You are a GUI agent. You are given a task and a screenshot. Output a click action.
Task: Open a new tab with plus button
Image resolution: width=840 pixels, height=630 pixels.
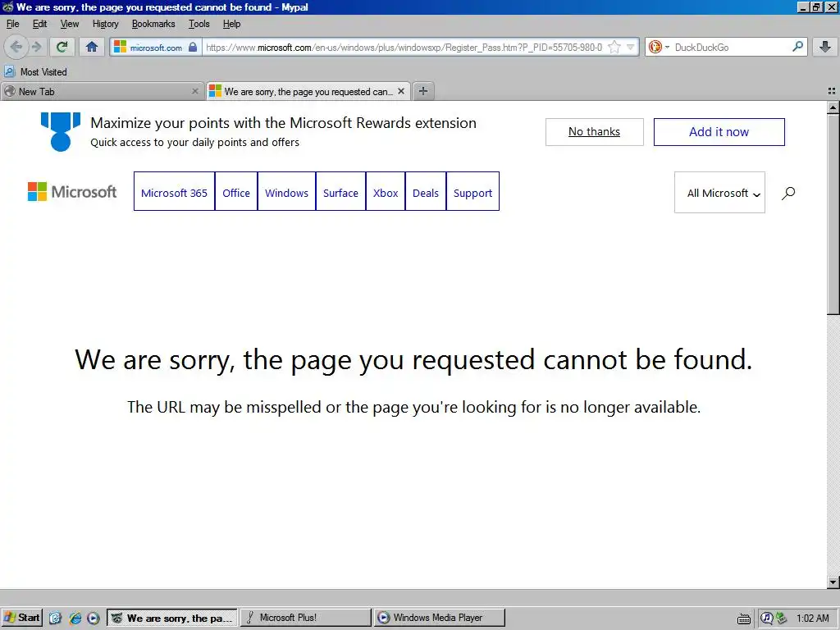(423, 91)
